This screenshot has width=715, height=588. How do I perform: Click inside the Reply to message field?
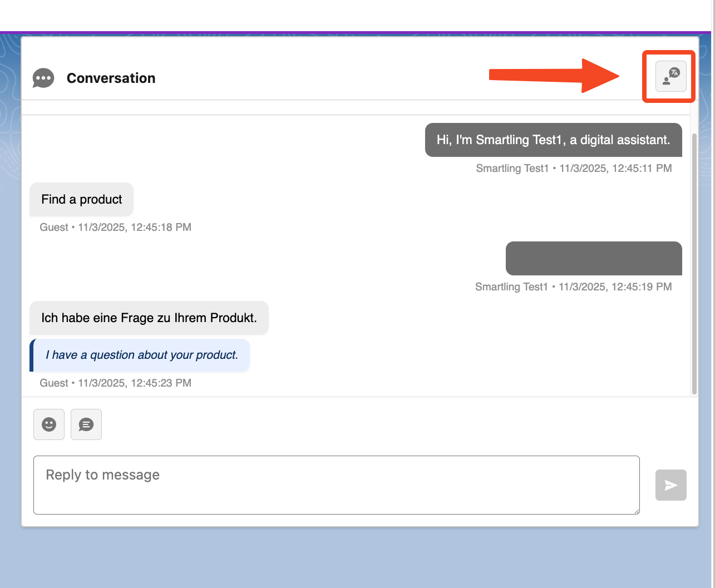click(336, 485)
